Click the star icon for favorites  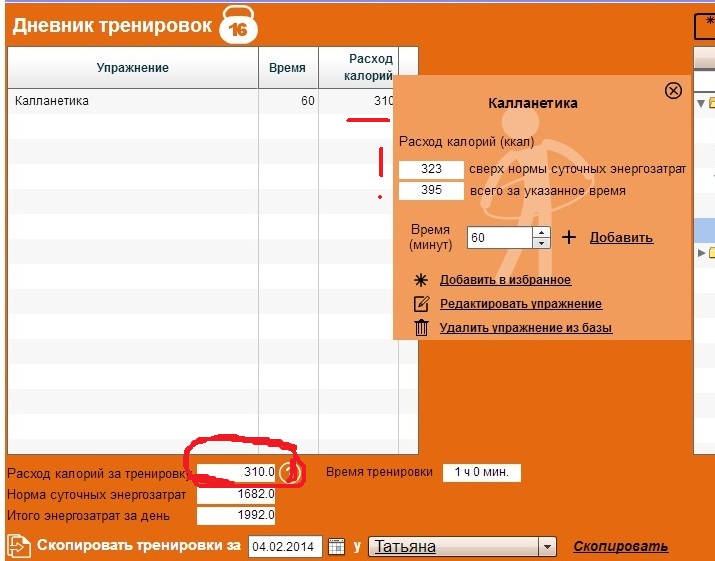[421, 280]
